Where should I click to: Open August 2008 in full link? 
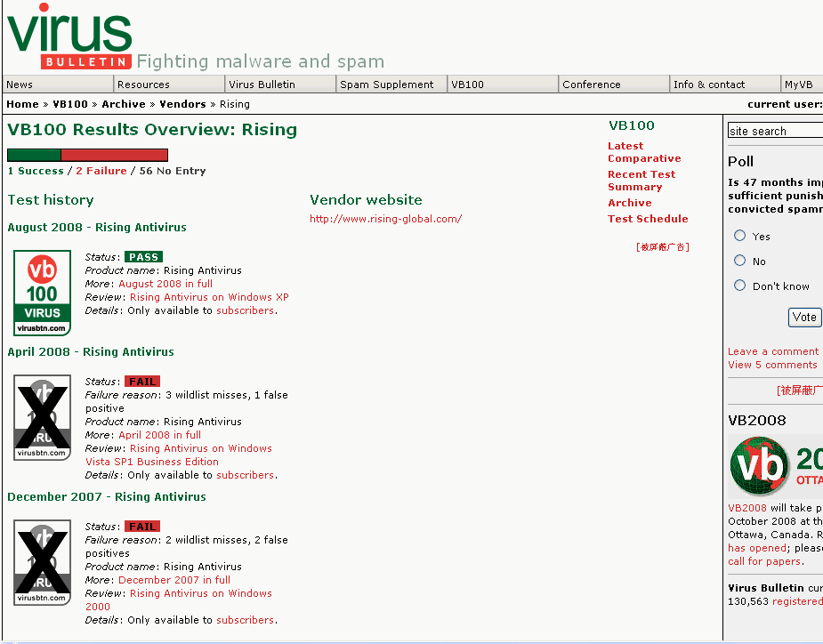(165, 284)
